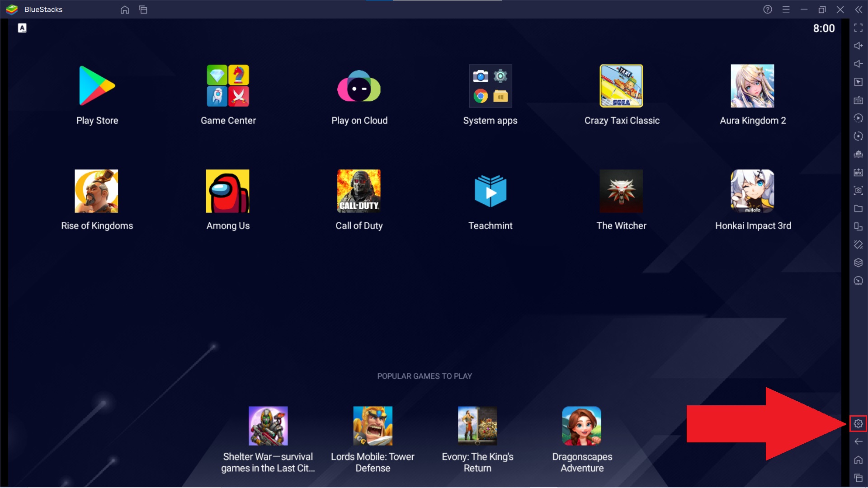The image size is (868, 488).
Task: Launch Call of Duty
Action: click(359, 191)
